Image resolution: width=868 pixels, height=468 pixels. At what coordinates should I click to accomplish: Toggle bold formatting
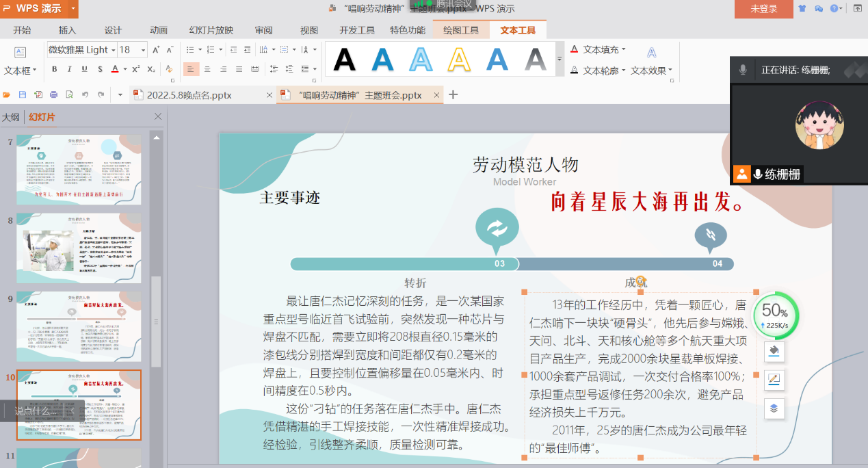[x=54, y=69]
